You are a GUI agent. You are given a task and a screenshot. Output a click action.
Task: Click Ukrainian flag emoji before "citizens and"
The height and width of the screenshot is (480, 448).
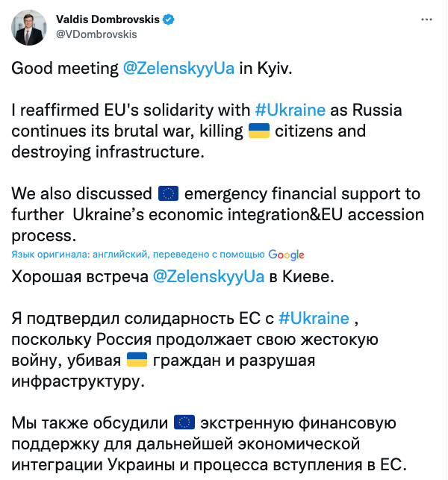click(x=258, y=132)
